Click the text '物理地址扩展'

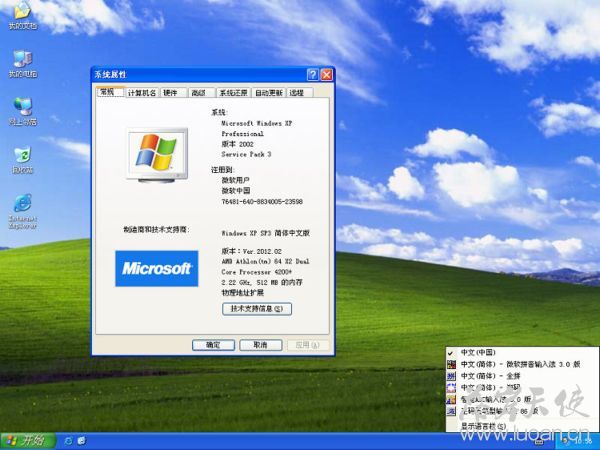pyautogui.click(x=243, y=293)
